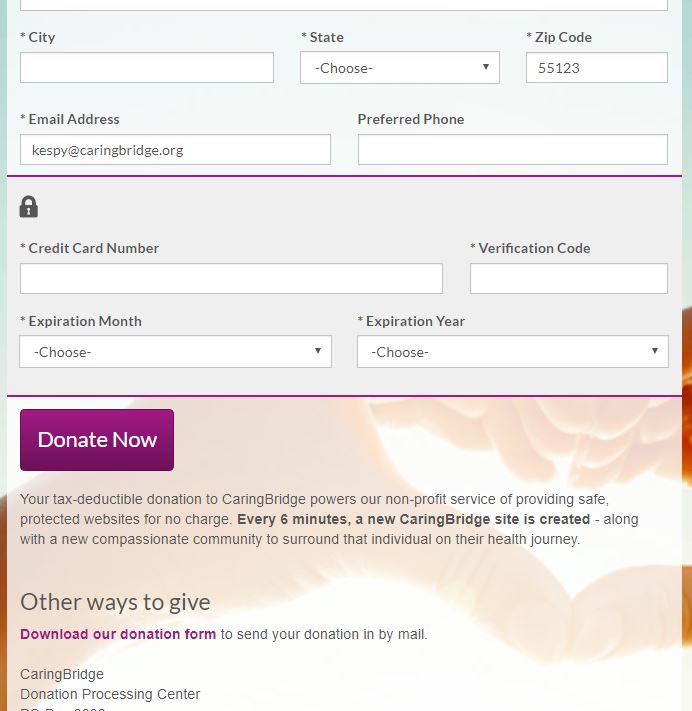Open the Download our donation form link
Image resolution: width=692 pixels, height=711 pixels.
tap(118, 634)
